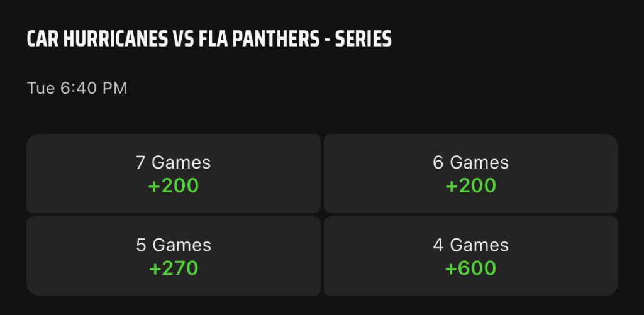This screenshot has height=315, width=644.
Task: Click the +200 odds under 7 Games
Action: tap(174, 185)
